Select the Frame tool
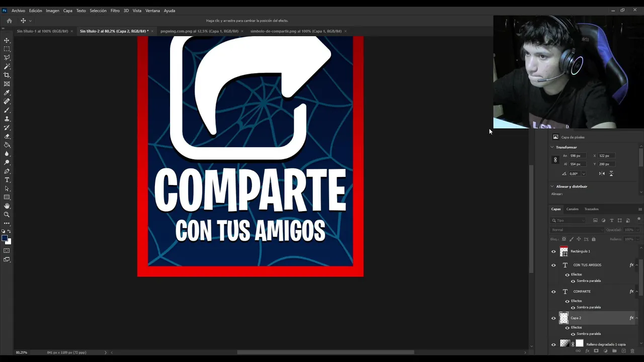The width and height of the screenshot is (644, 362). coord(7,84)
